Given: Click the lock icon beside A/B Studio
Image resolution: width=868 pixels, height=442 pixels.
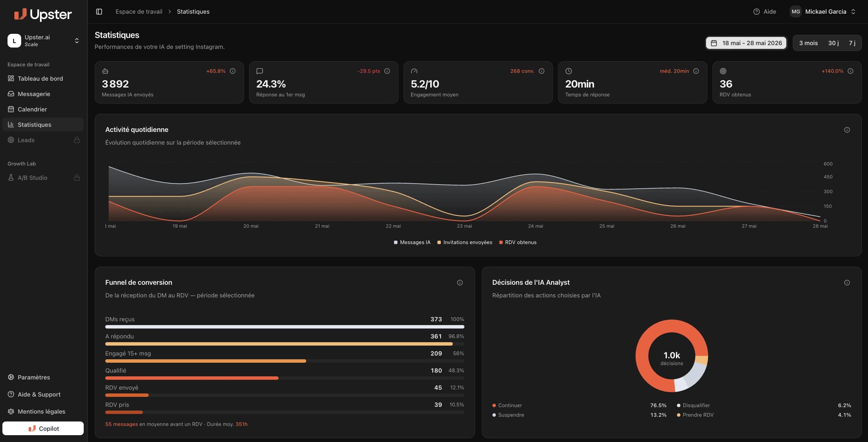Looking at the screenshot, I should tap(77, 177).
